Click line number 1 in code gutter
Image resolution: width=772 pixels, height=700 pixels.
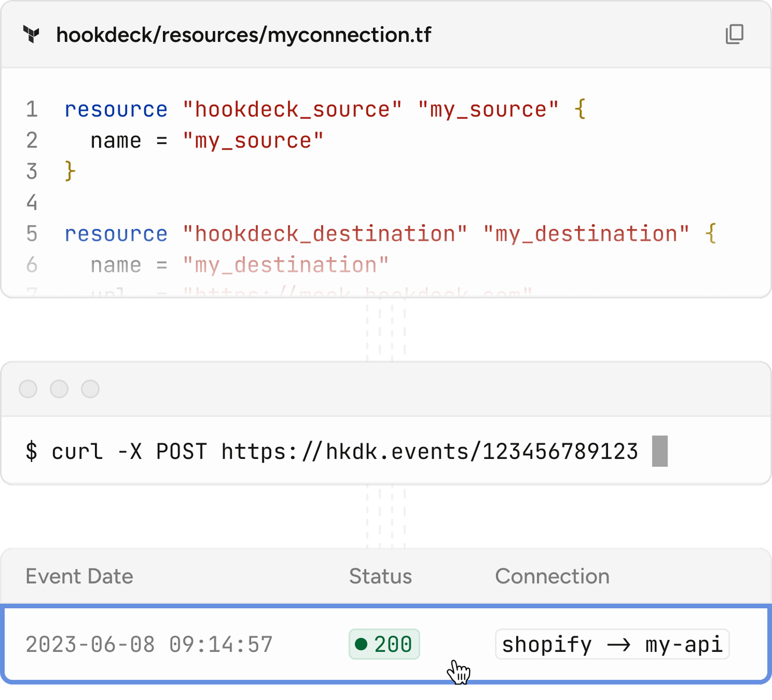pyautogui.click(x=32, y=109)
